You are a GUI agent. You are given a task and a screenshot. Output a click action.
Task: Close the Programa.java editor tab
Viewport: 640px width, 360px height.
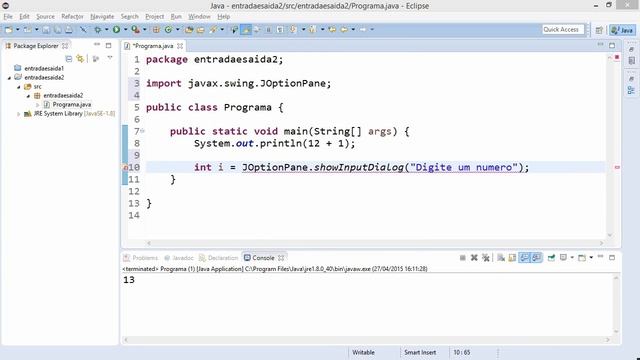coord(180,46)
